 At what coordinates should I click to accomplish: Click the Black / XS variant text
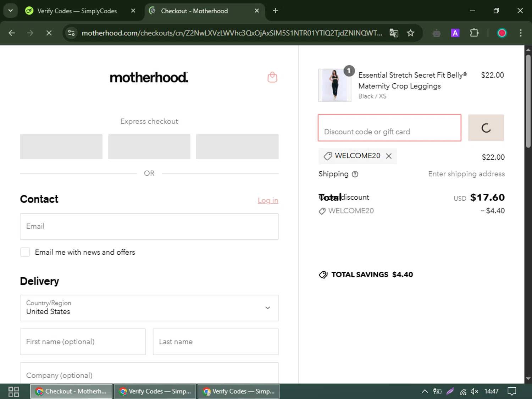(372, 96)
